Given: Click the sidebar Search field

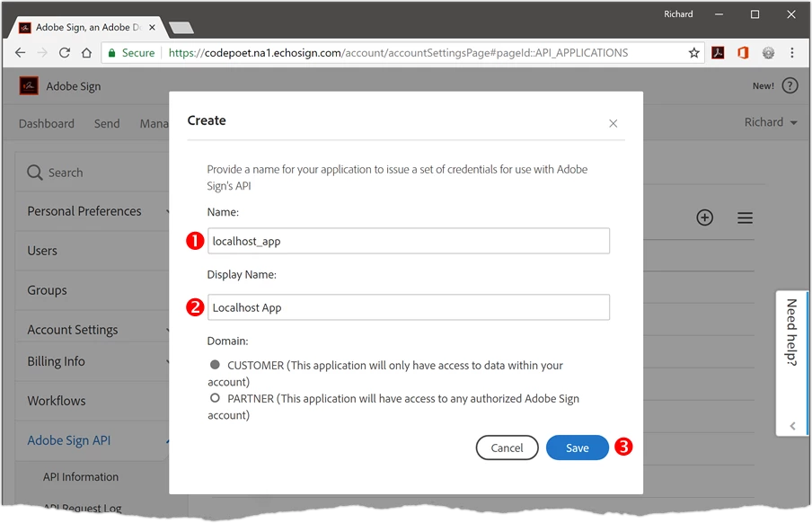Looking at the screenshot, I should click(93, 173).
